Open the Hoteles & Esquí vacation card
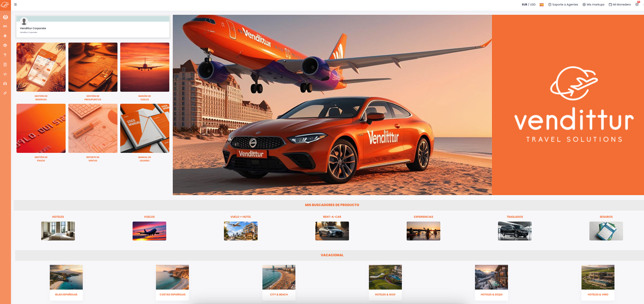Screen dimensions: 644x304 [x=492, y=282]
